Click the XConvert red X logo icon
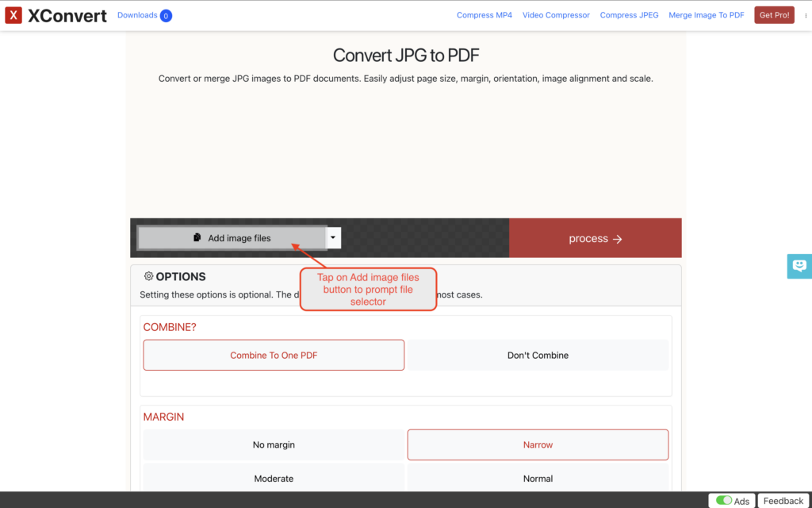 tap(13, 15)
